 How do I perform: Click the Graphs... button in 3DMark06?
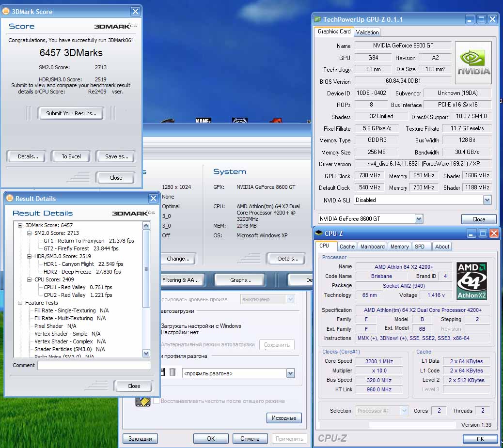(x=240, y=280)
